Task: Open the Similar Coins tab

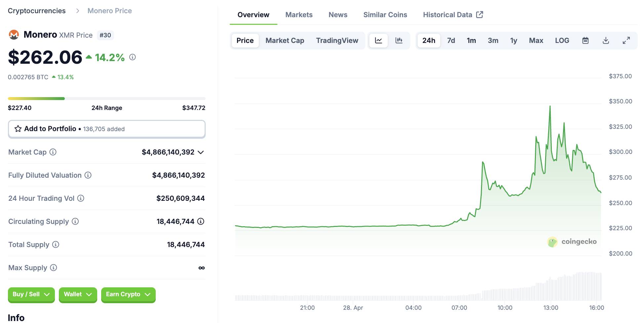Action: click(x=385, y=15)
